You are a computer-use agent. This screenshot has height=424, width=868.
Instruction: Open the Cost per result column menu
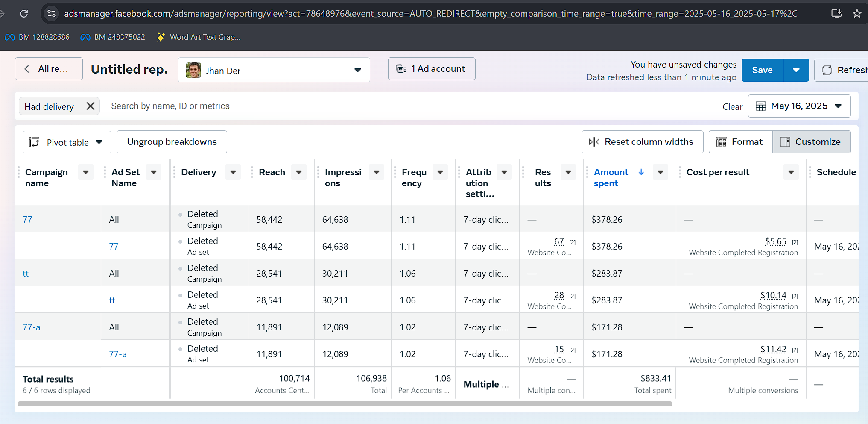coord(791,172)
